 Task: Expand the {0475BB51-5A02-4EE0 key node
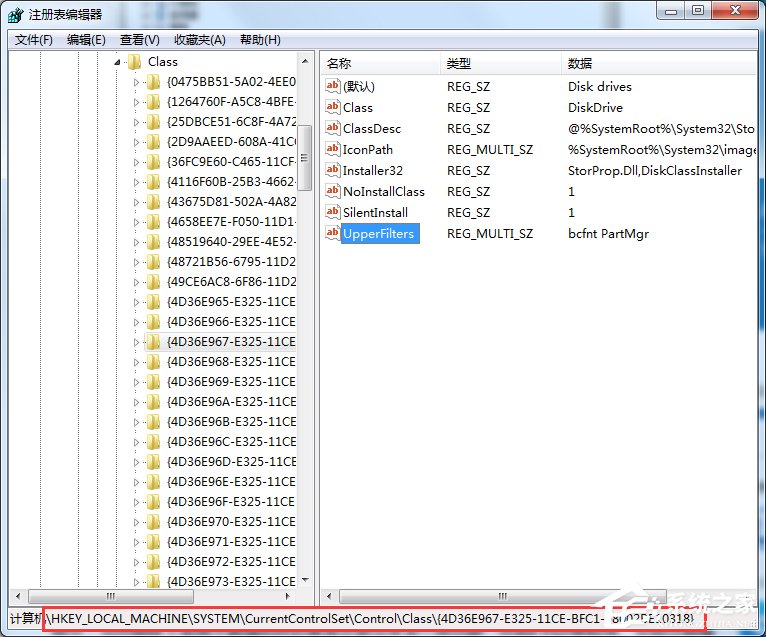[x=137, y=82]
